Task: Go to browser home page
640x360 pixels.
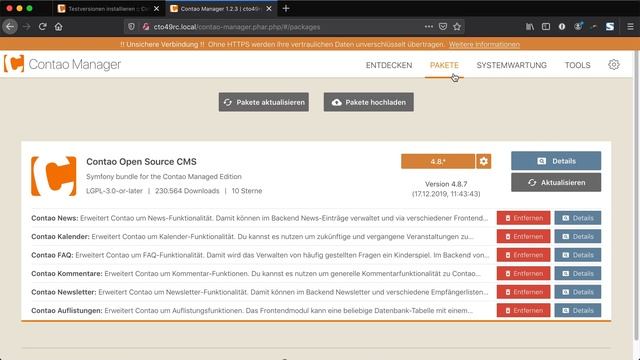Action: [58, 27]
